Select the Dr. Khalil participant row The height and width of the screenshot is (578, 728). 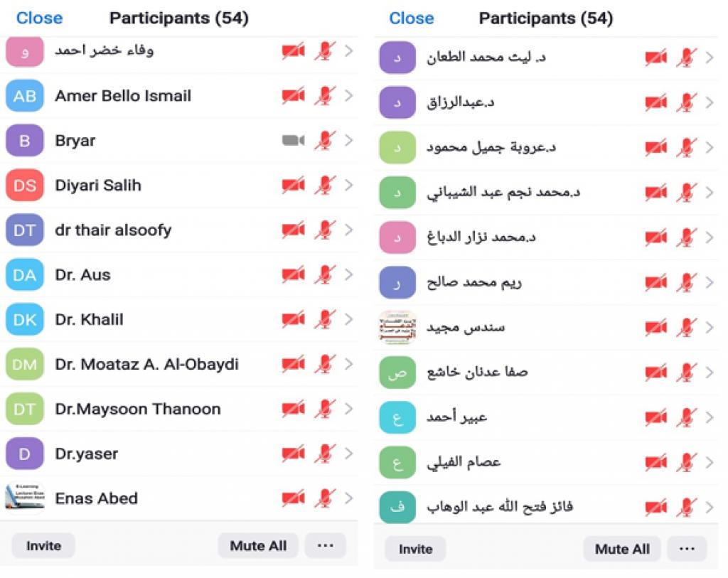point(142,320)
